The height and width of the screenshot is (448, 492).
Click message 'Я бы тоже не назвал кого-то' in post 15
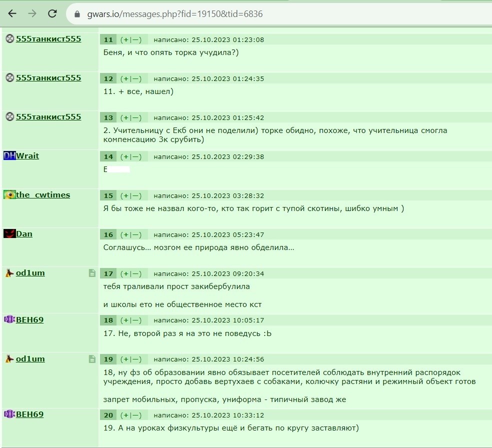point(253,208)
